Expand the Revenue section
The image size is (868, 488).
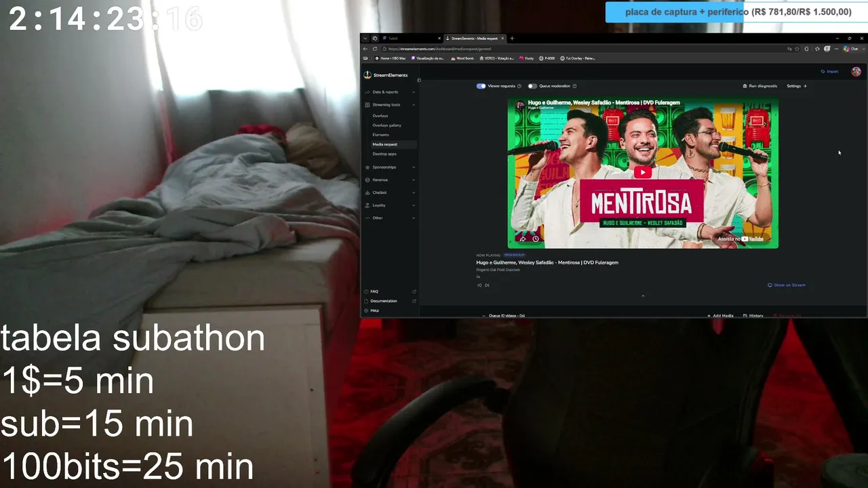pyautogui.click(x=390, y=180)
